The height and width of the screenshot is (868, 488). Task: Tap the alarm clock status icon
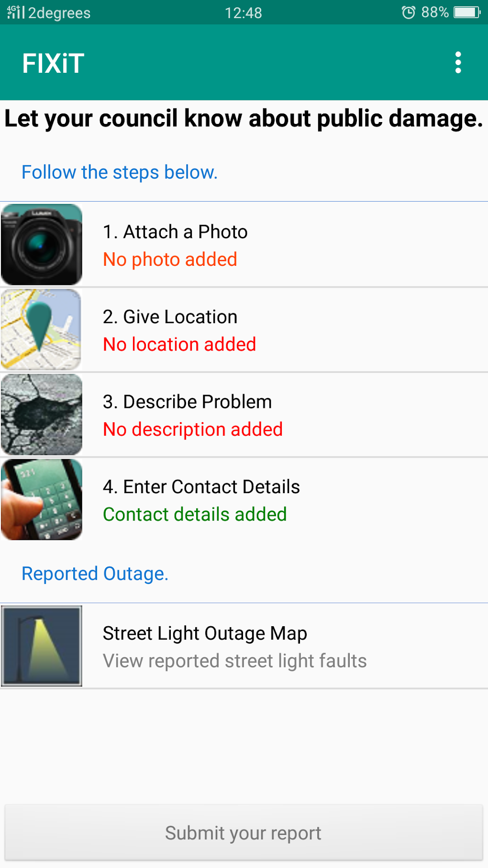tap(408, 12)
